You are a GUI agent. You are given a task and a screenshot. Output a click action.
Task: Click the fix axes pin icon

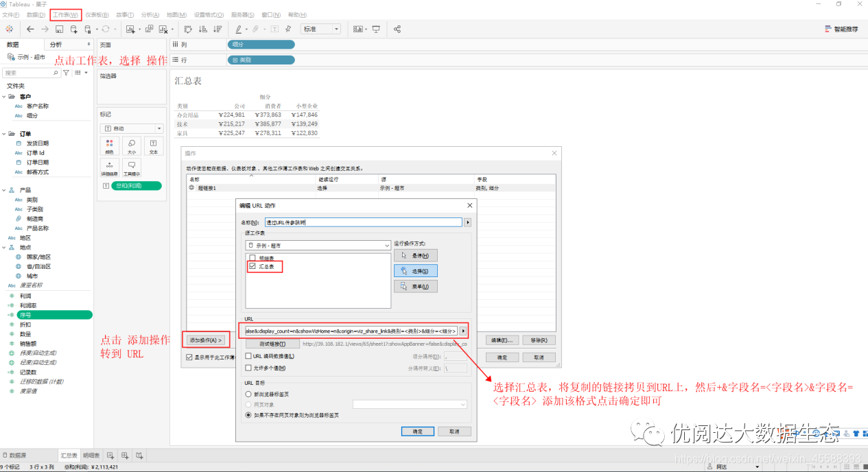click(288, 29)
